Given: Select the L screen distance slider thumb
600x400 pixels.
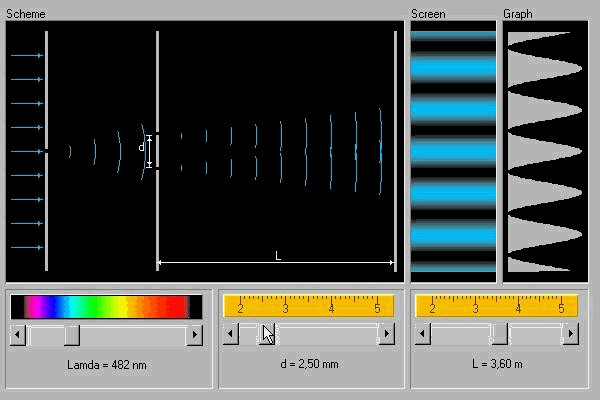Looking at the screenshot, I should click(499, 336).
